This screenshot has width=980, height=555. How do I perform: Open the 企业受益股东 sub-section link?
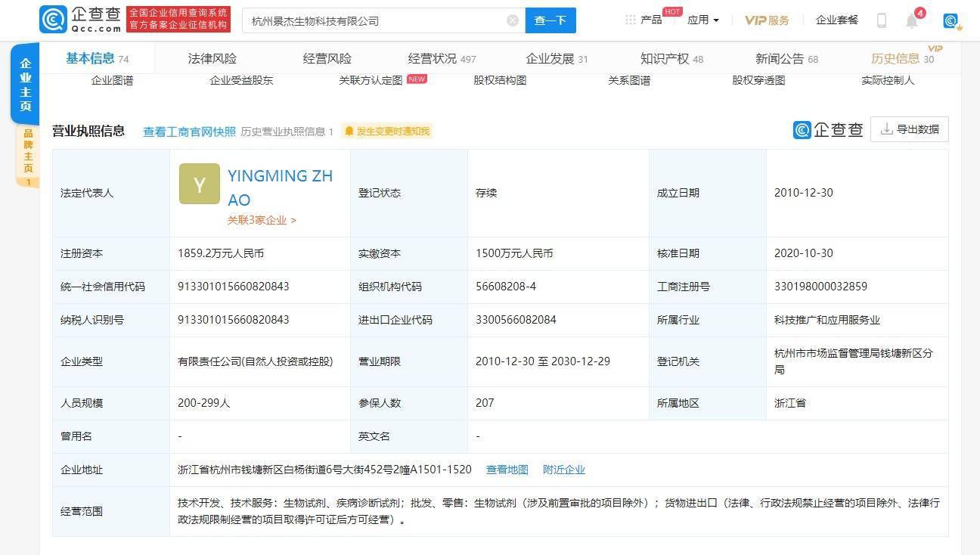241,80
